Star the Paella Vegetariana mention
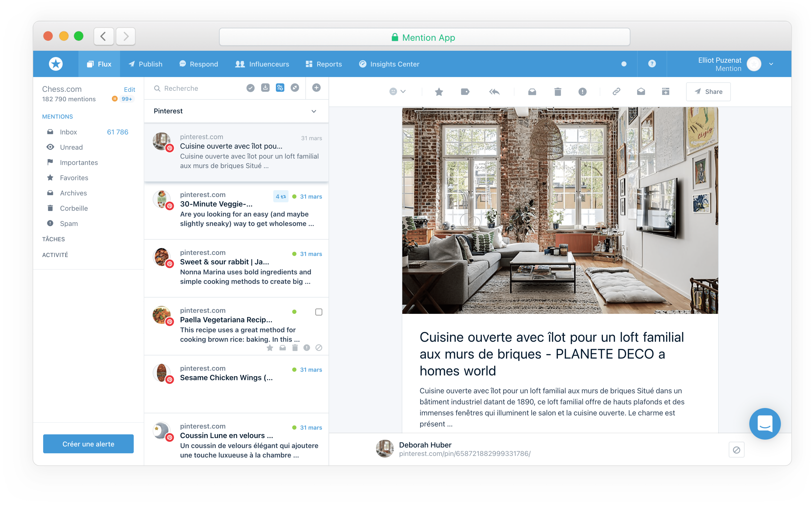This screenshot has width=812, height=505. coord(270,348)
